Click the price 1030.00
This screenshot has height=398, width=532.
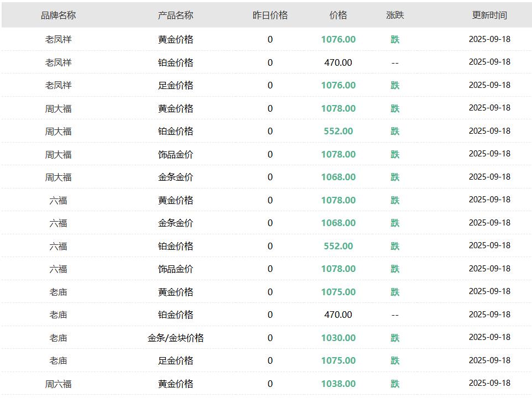click(338, 338)
